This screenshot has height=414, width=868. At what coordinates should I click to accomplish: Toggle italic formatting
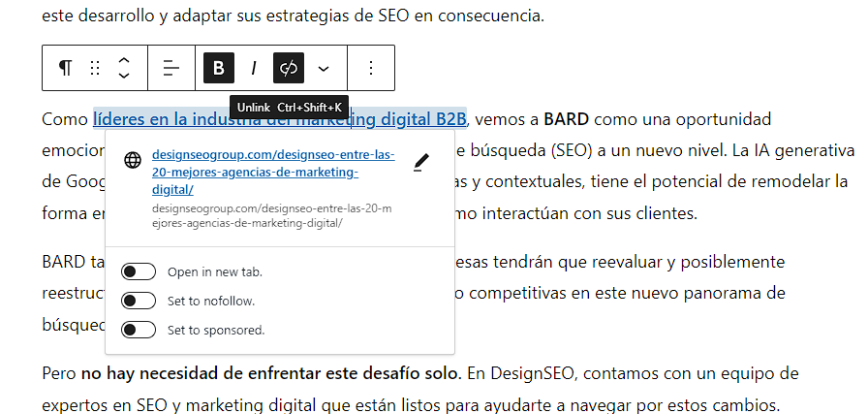[254, 68]
